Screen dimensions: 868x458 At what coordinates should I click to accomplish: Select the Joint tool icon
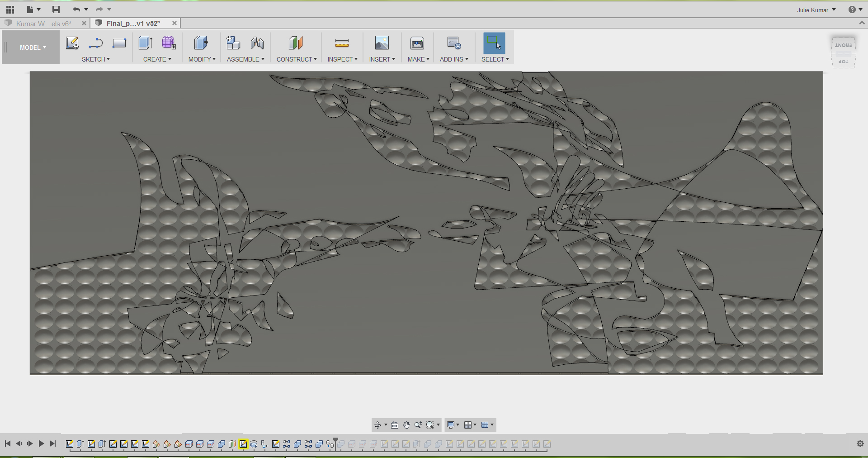click(x=257, y=43)
